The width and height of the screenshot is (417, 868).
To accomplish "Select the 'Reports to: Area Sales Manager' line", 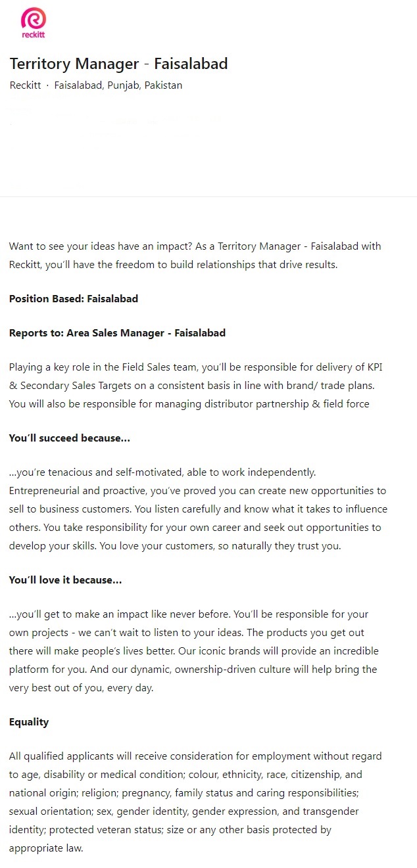I will point(117,332).
